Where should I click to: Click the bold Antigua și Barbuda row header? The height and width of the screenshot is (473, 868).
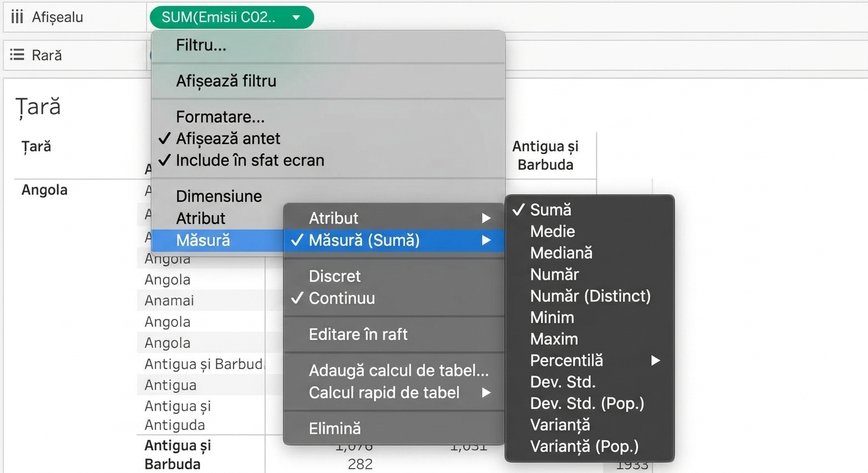point(178,455)
